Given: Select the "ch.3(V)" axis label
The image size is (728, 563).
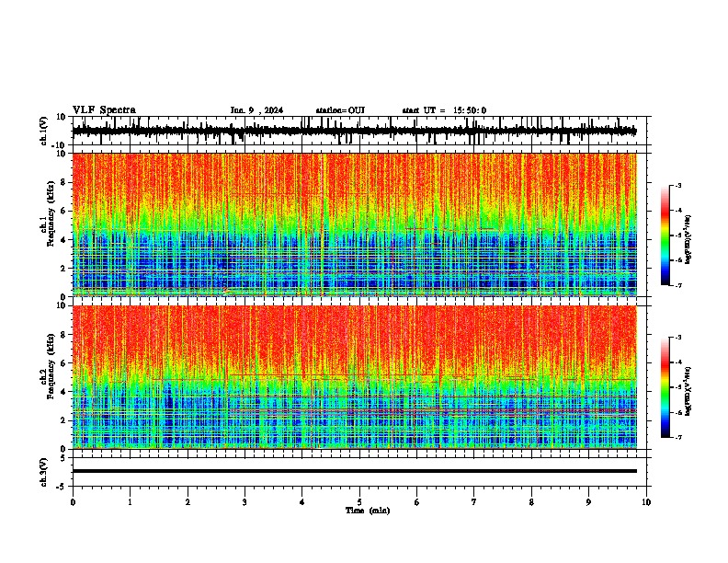Looking at the screenshot, I should [x=44, y=472].
